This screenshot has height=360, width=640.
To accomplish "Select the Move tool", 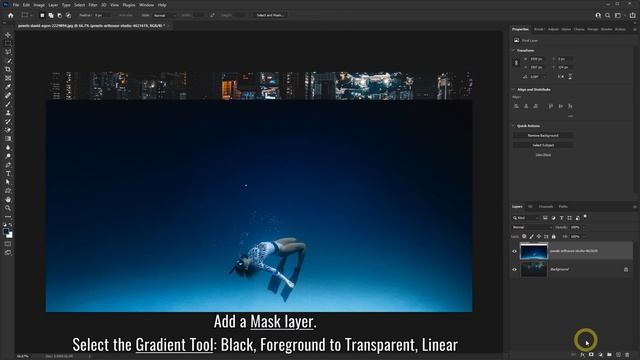I will click(x=8, y=35).
